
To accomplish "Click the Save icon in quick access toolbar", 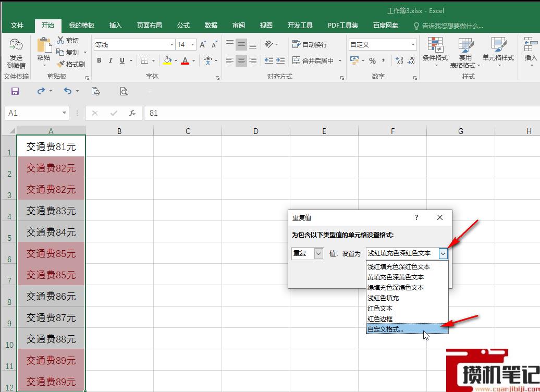I will [15, 91].
